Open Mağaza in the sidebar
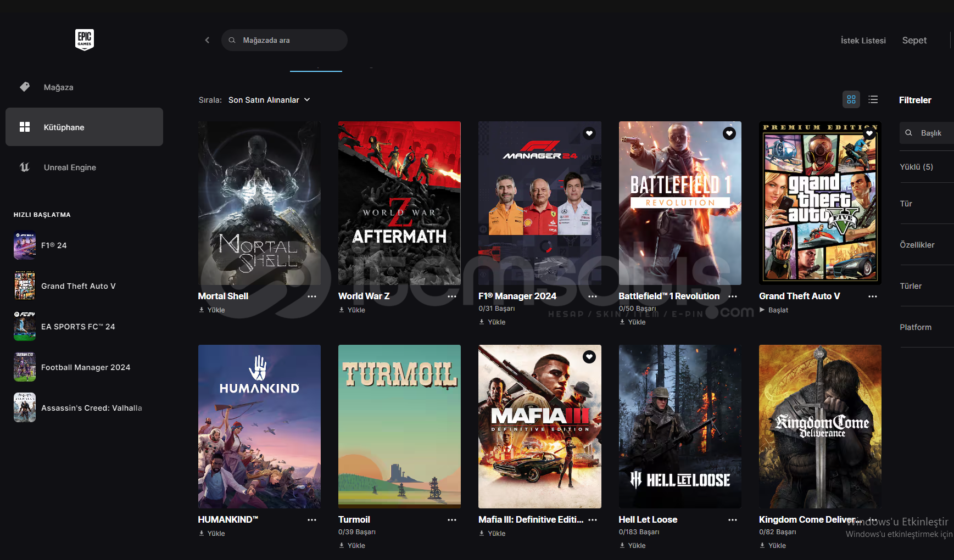This screenshot has height=560, width=954. coord(84,87)
